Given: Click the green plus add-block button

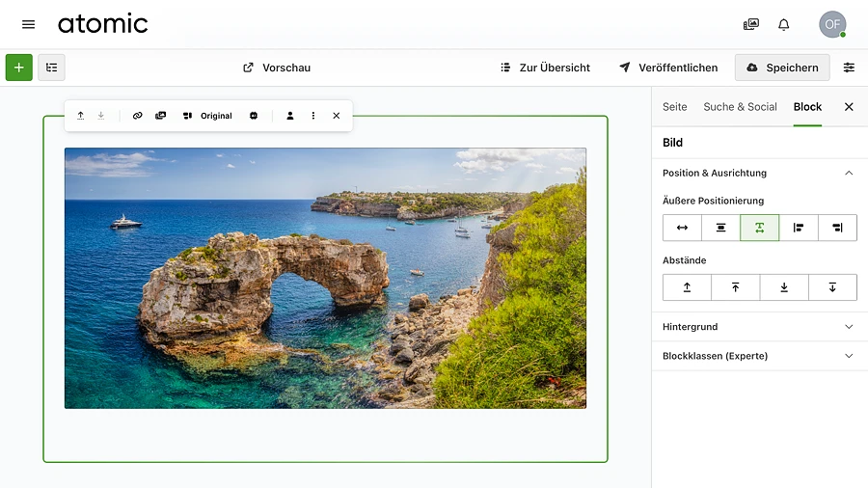Looking at the screenshot, I should click(x=18, y=68).
